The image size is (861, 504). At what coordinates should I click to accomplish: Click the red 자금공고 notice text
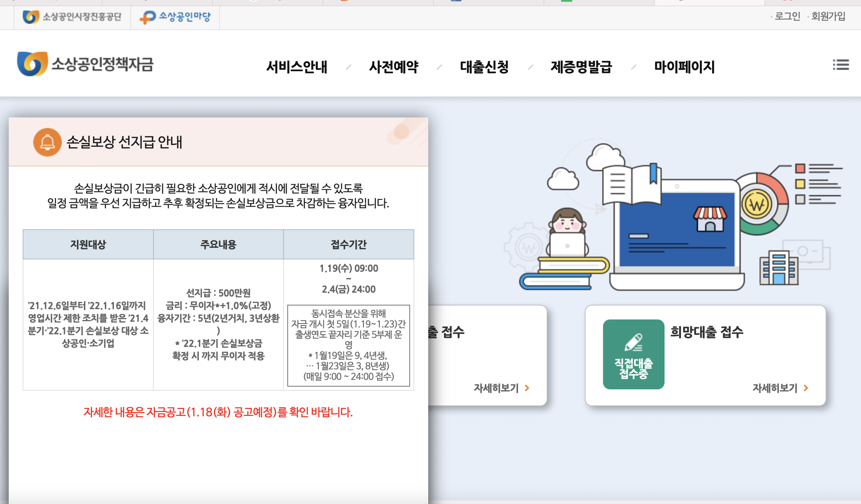(x=218, y=412)
